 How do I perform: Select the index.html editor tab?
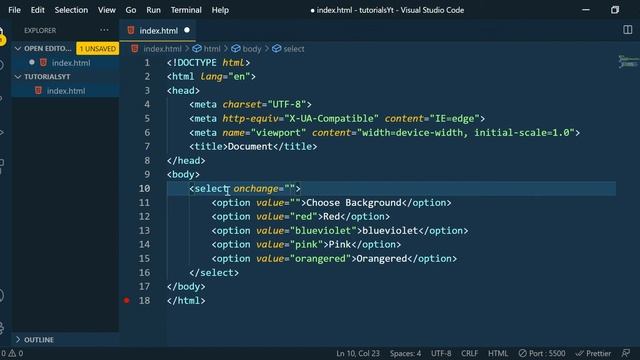[158, 31]
